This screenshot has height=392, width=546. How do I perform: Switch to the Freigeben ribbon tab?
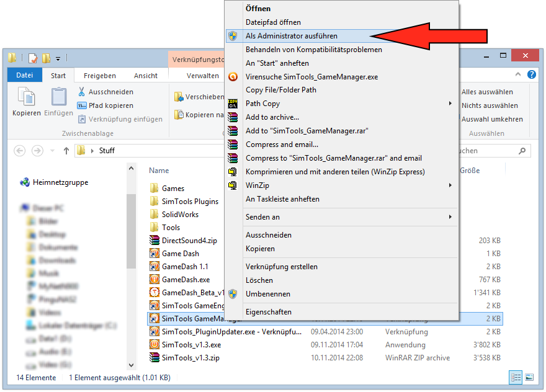[100, 76]
